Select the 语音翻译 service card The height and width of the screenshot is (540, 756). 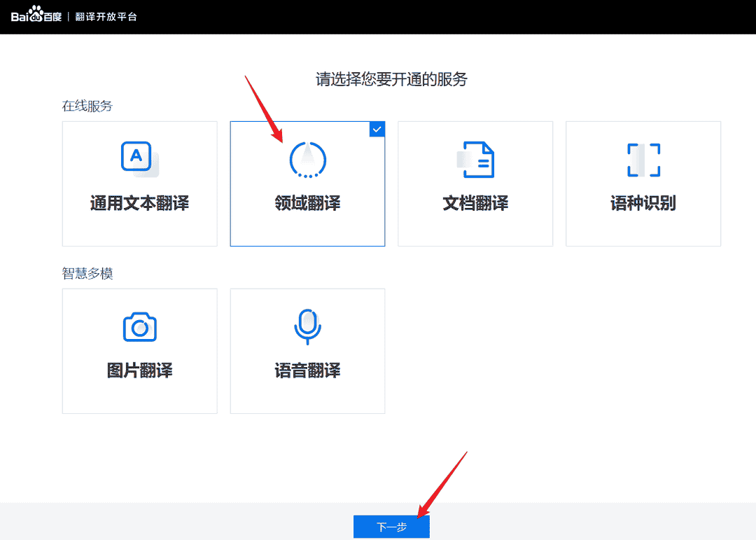[307, 350]
